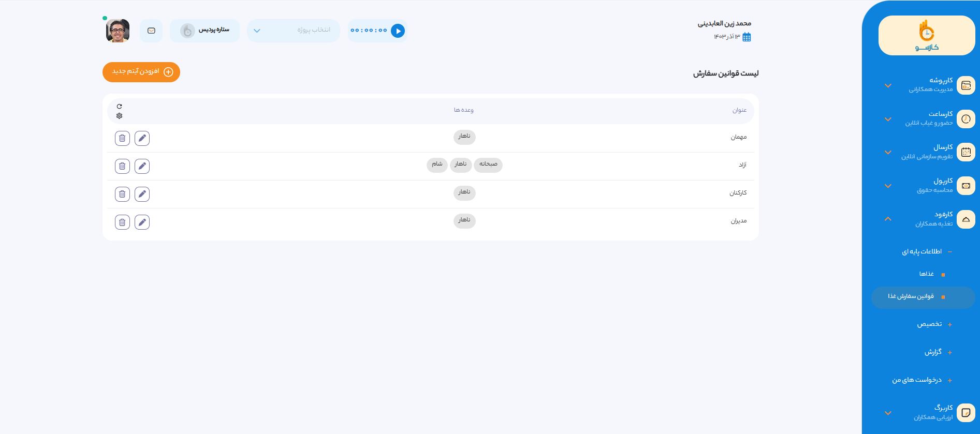Refresh the order rules table
Screen dimensions: 980x434
120,107
